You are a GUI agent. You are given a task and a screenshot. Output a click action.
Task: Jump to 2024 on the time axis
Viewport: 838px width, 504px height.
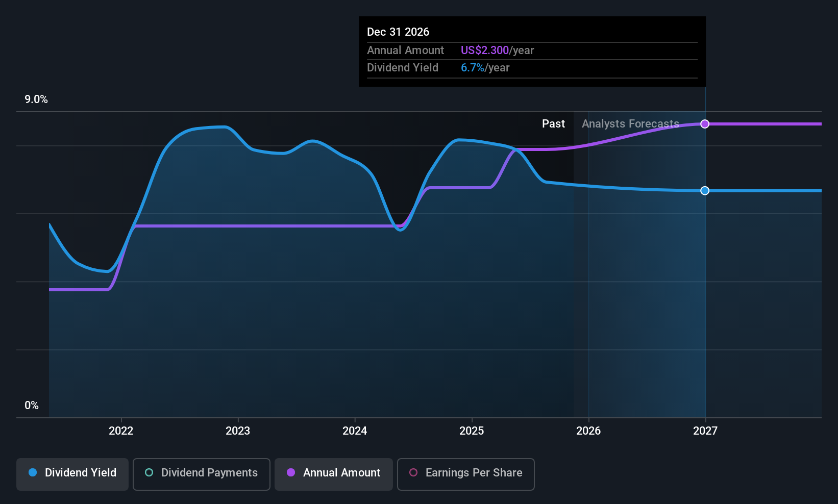pos(355,431)
